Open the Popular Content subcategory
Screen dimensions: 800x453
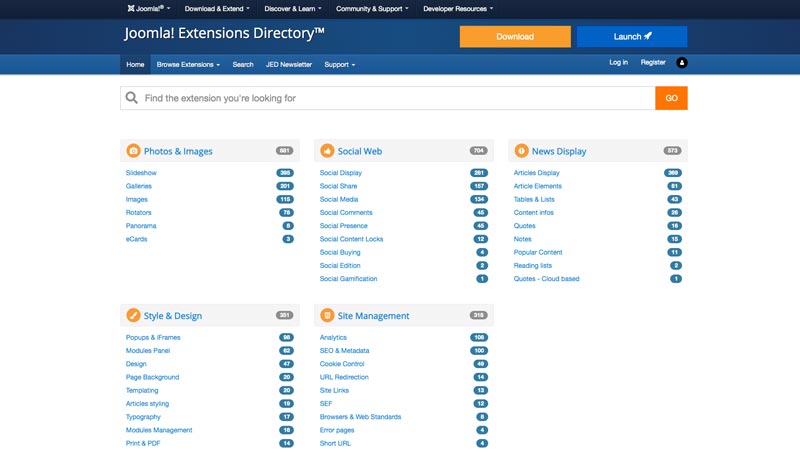tap(538, 253)
